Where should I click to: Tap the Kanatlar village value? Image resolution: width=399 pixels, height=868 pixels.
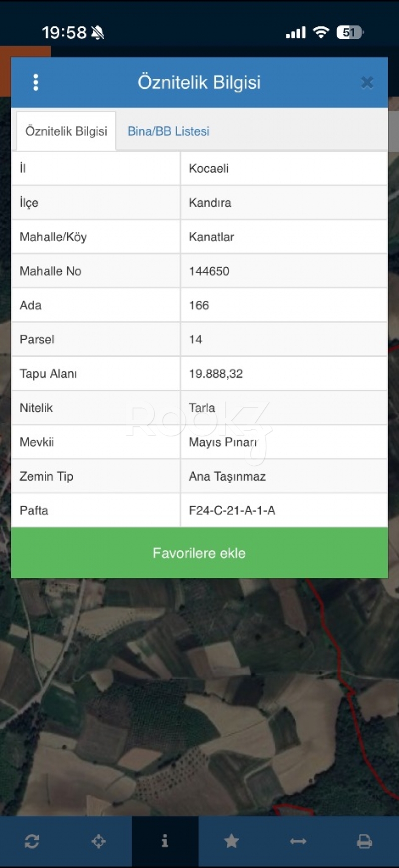coord(211,237)
